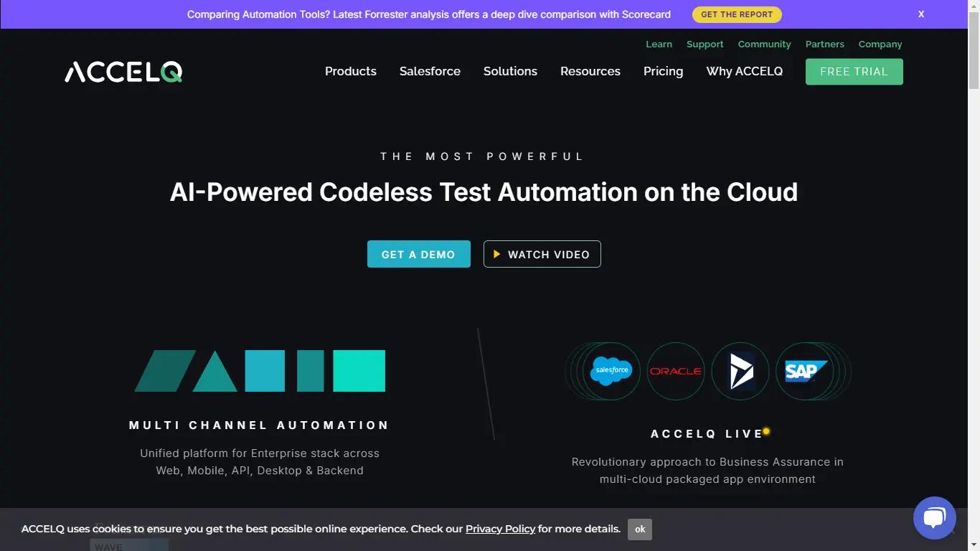Click Multi Channel Automation heading
980x551 pixels.
259,425
